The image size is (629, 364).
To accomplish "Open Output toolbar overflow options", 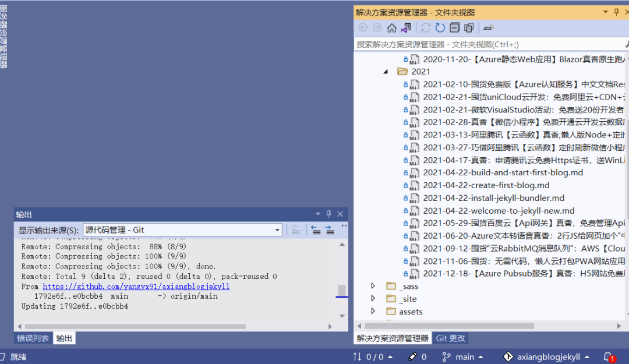I will coord(344,227).
